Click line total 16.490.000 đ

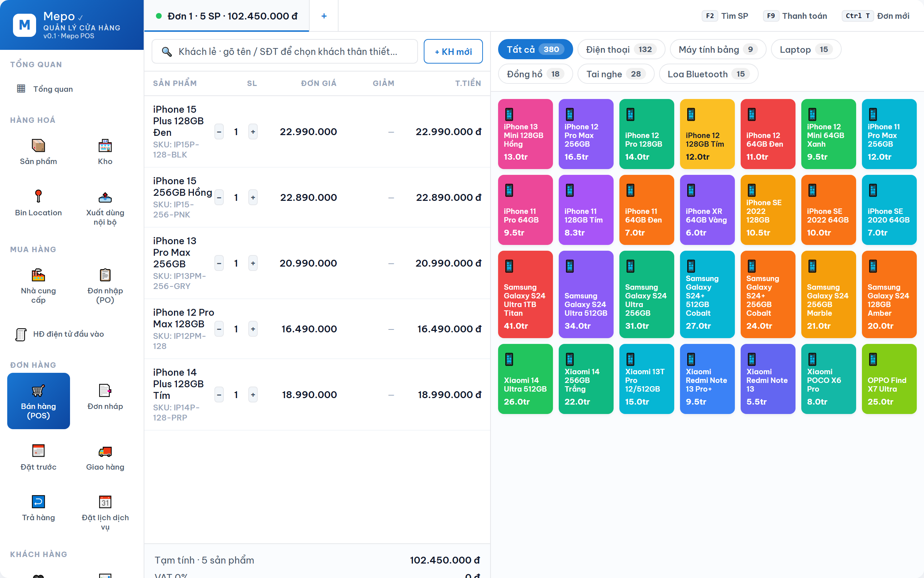coord(449,329)
